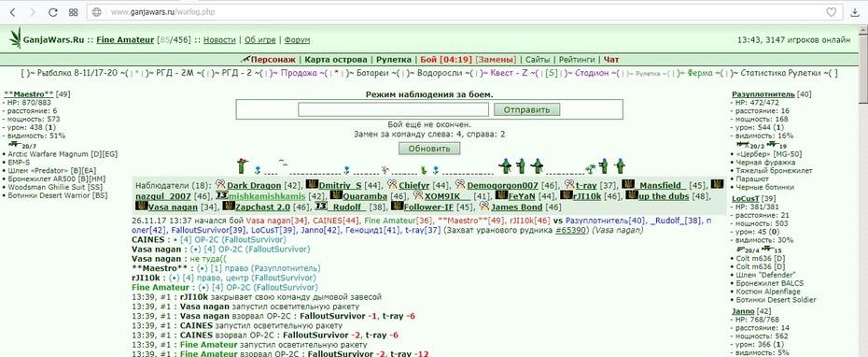Click the globe site info icon

pos(96,11)
